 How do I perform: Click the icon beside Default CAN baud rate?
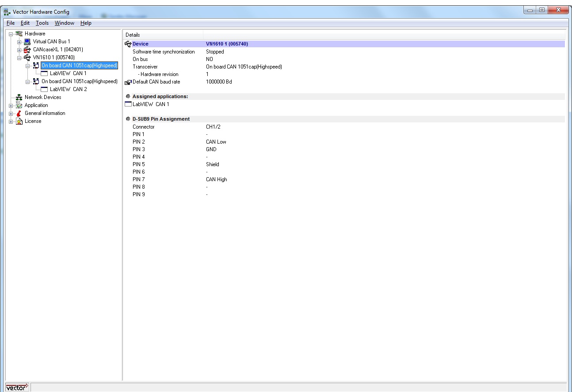coord(128,82)
